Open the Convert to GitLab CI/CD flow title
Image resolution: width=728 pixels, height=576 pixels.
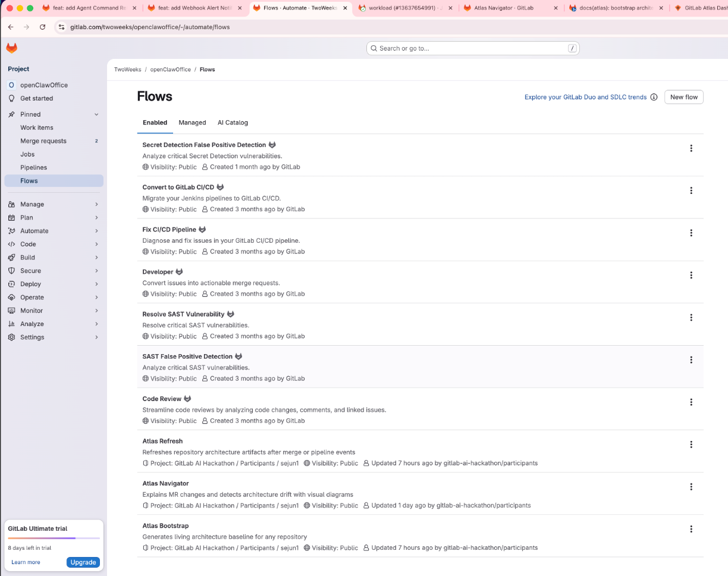coord(178,187)
